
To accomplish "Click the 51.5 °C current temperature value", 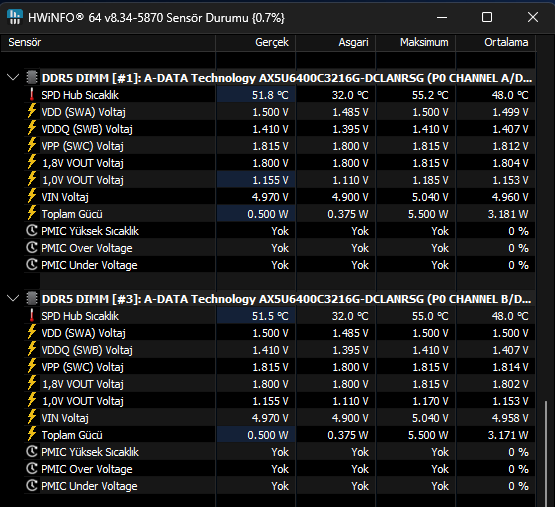I will (x=270, y=316).
